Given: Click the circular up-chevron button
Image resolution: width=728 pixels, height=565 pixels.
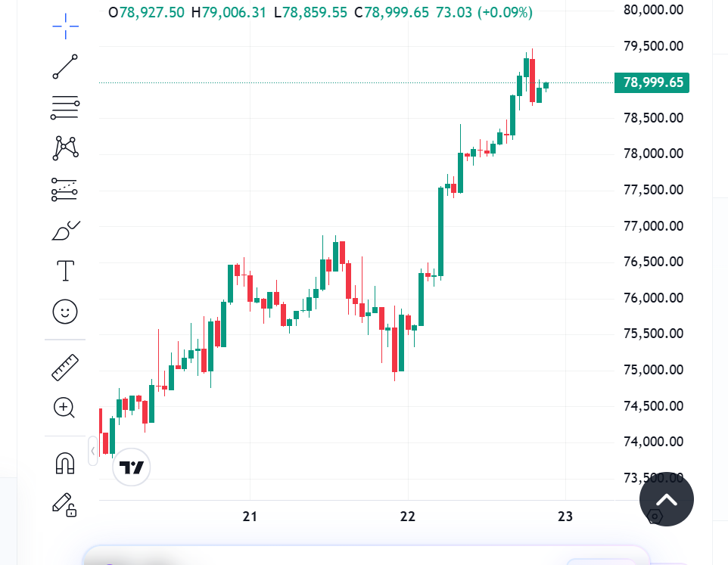Looking at the screenshot, I should (666, 499).
